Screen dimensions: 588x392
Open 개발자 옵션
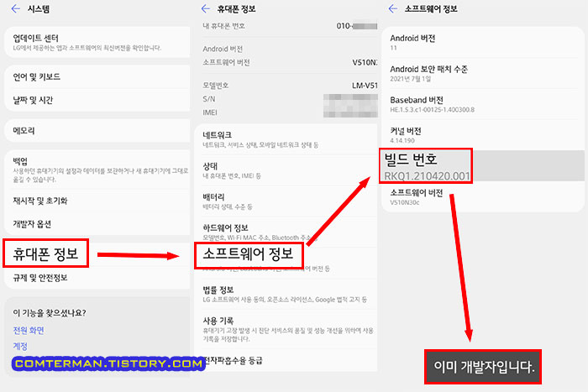[97, 224]
